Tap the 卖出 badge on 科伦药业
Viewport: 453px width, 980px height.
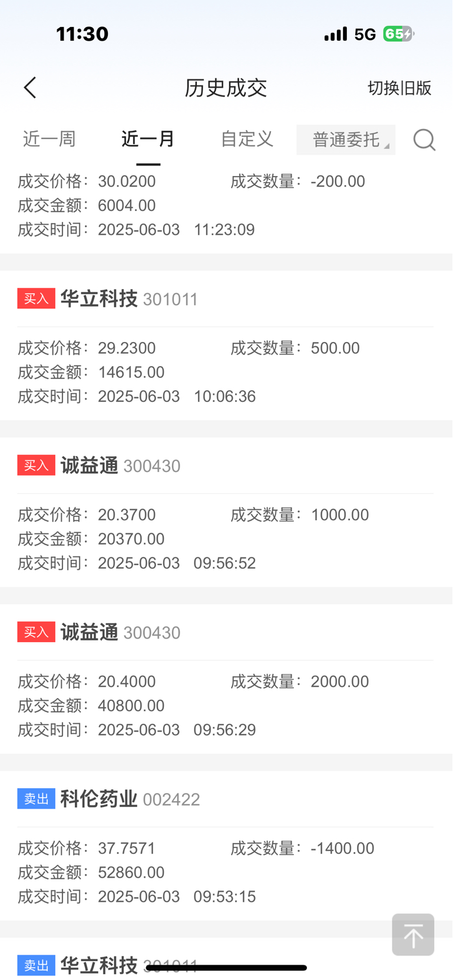coord(36,799)
